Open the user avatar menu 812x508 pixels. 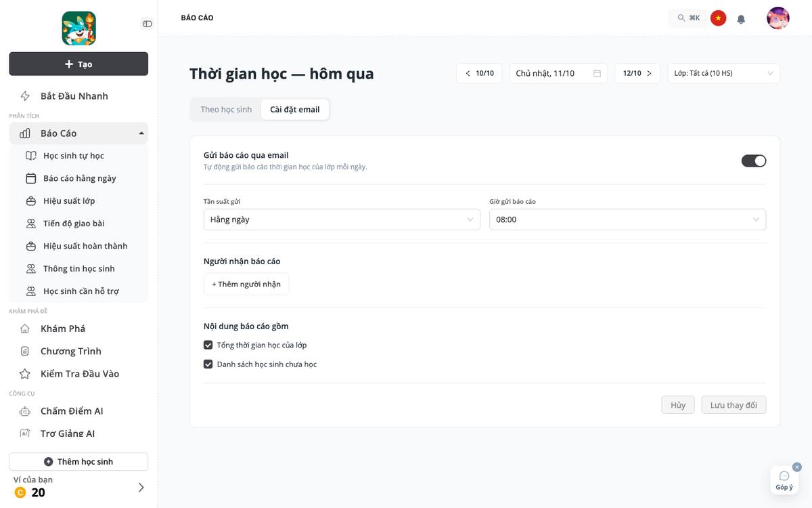[x=778, y=18]
